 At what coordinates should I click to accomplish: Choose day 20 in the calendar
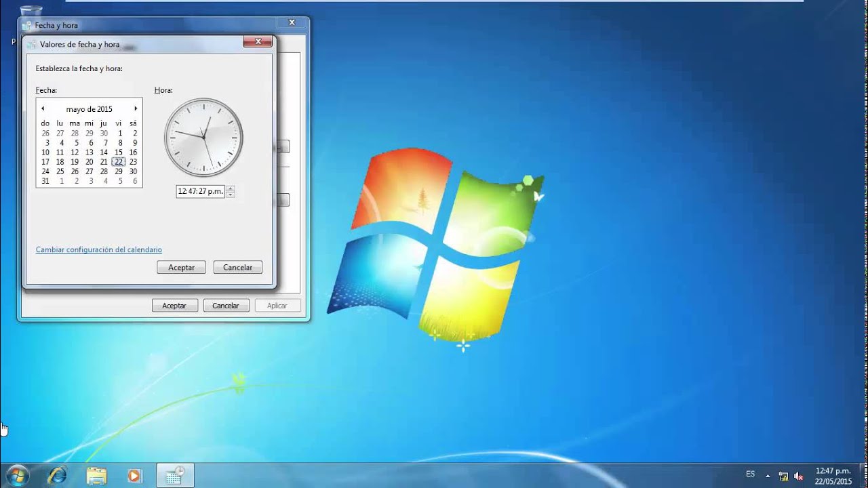click(x=89, y=162)
